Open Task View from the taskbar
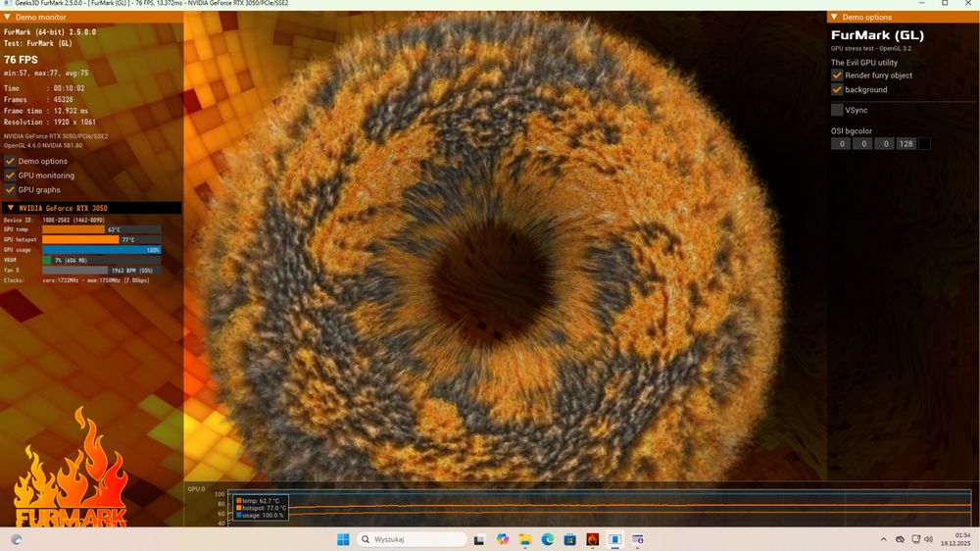 click(479, 539)
